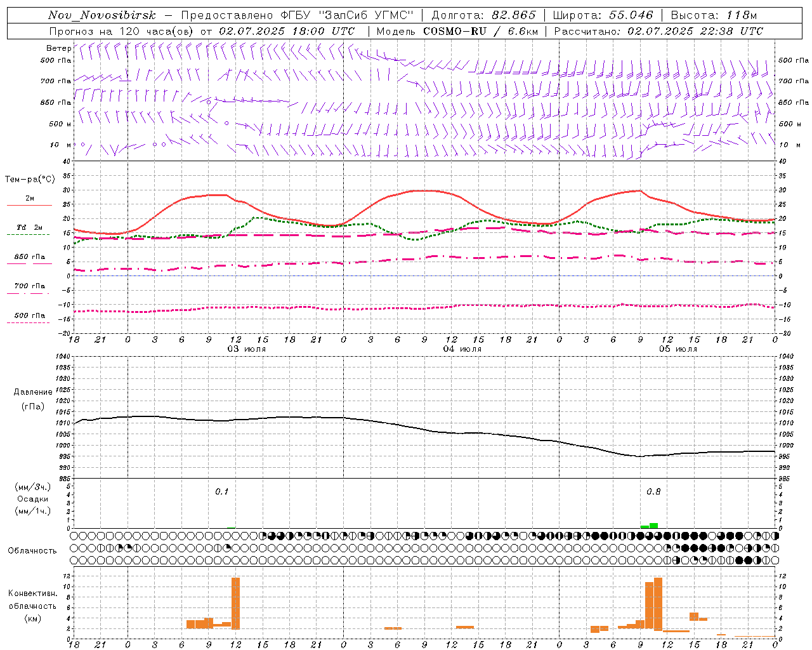Click the pink dash-dot 700 гПа legend line
The image size is (812, 650).
28,293
